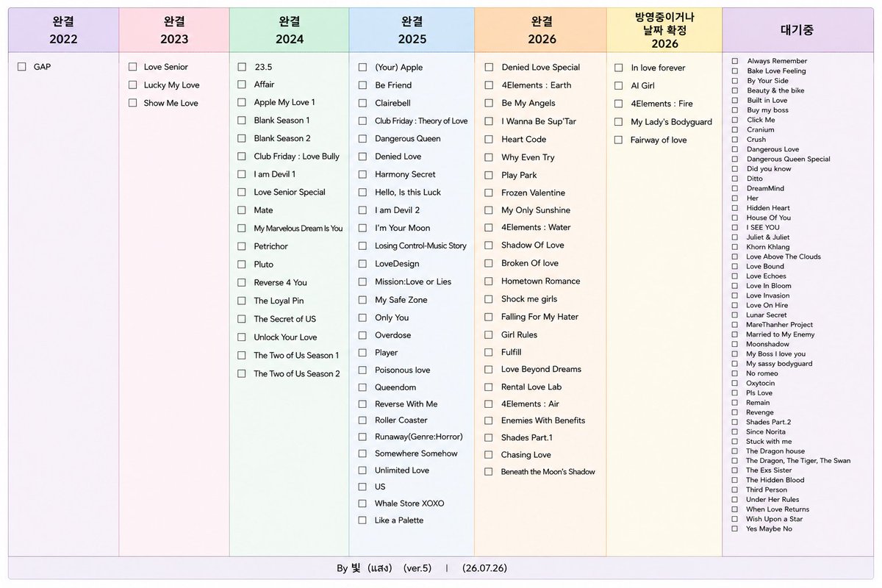The width and height of the screenshot is (882, 588).
Task: Check the Frozen Valentine box
Action: pos(489,193)
